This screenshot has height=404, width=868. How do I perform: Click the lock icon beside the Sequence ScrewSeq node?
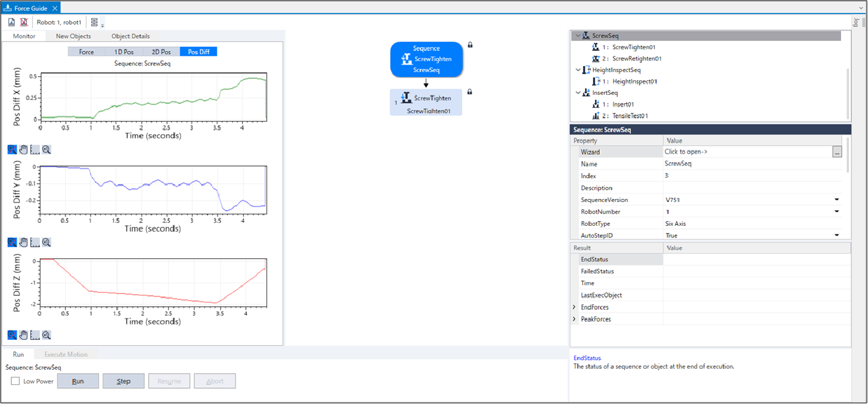point(470,45)
